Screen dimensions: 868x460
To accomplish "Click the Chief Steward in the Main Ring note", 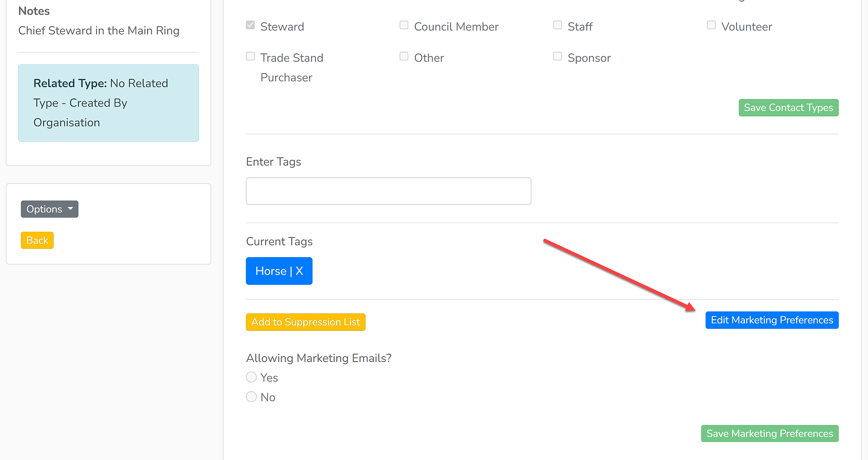I will coord(99,31).
